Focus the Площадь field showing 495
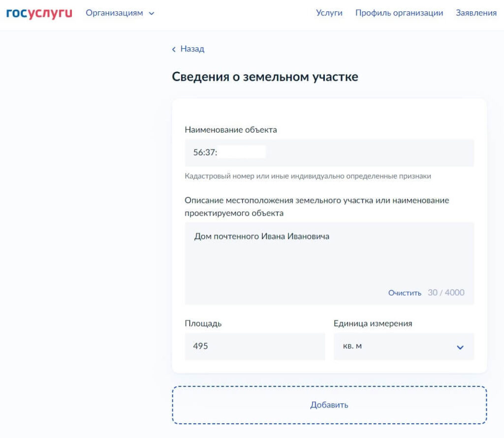Image resolution: width=504 pixels, height=438 pixels. (254, 346)
